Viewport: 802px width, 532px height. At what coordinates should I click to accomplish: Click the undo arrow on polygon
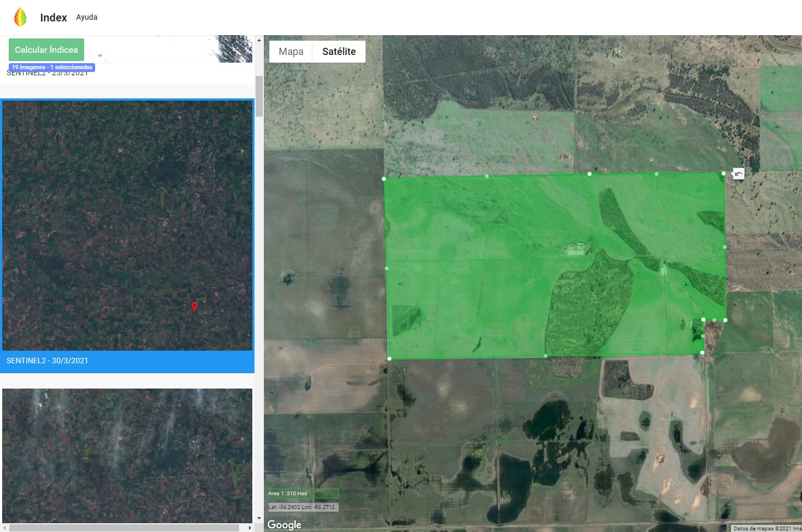click(738, 174)
